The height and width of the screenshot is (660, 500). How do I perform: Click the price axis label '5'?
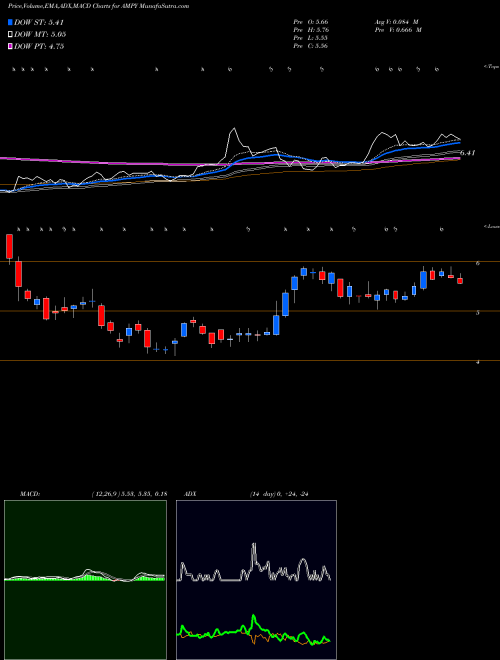coord(478,313)
